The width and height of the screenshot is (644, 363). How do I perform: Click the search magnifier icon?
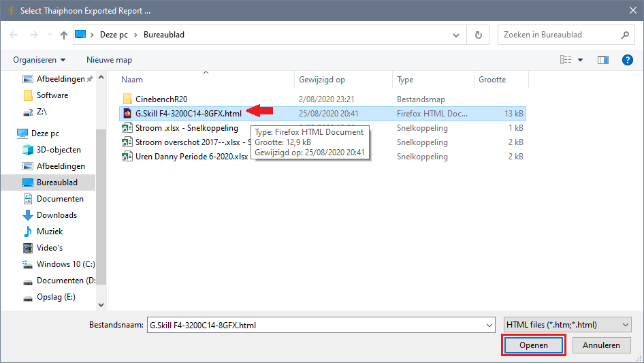[625, 35]
